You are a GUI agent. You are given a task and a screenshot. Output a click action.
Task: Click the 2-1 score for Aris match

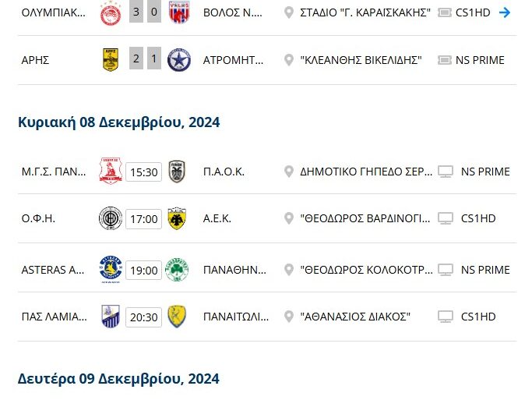pos(145,60)
